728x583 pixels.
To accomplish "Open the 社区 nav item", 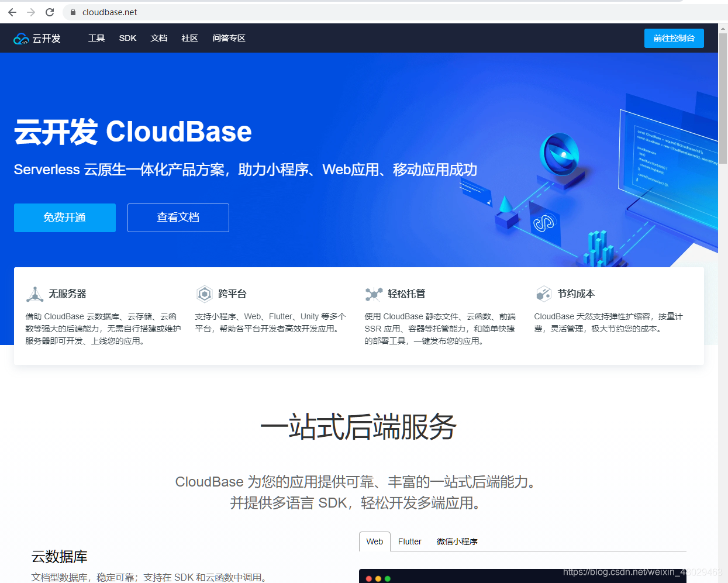I will tap(190, 38).
